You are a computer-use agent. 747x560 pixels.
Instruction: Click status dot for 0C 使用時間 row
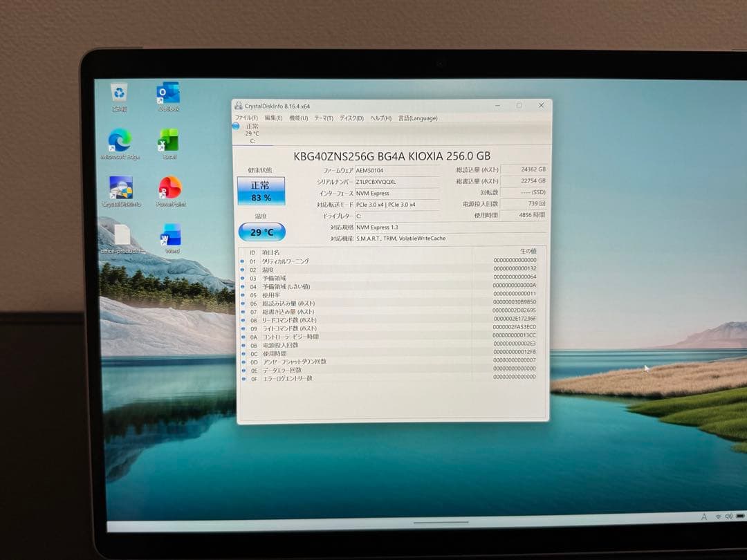pyautogui.click(x=243, y=354)
